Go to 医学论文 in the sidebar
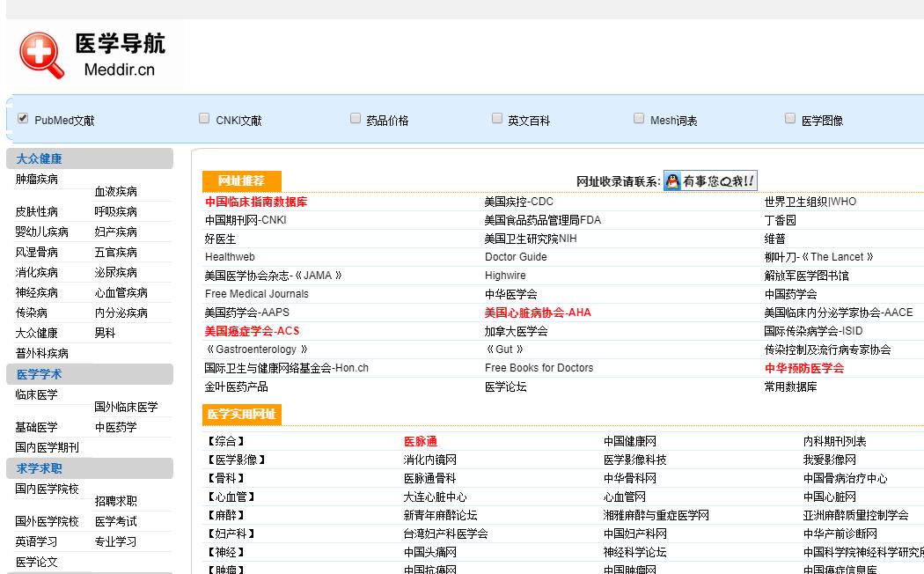Screen dimensions: 924x574 37,563
